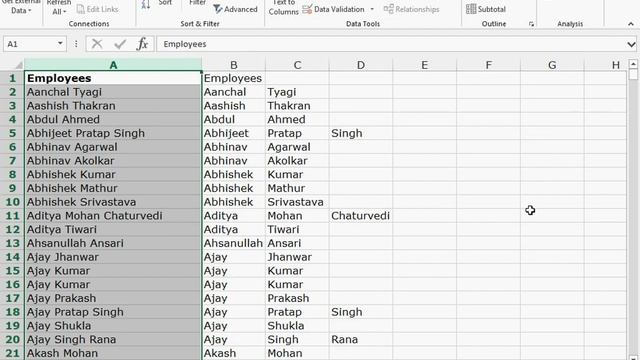The height and width of the screenshot is (360, 640).
Task: Click cell B1 Employees
Action: [x=233, y=78]
